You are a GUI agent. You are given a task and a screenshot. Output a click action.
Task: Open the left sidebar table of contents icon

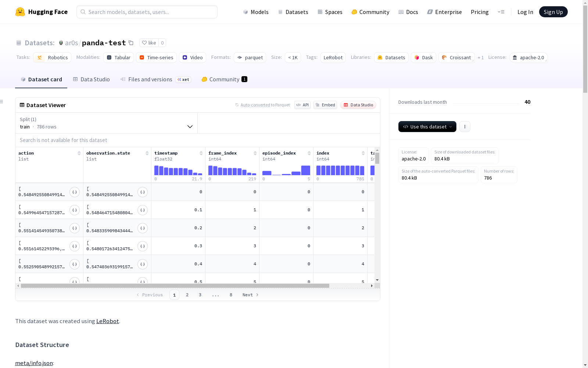2,102
